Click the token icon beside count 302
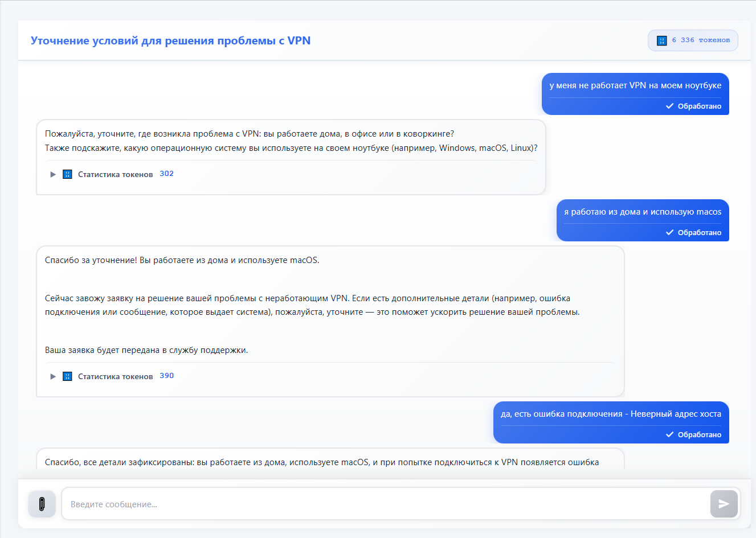Viewport: 756px width, 538px height. (x=67, y=174)
